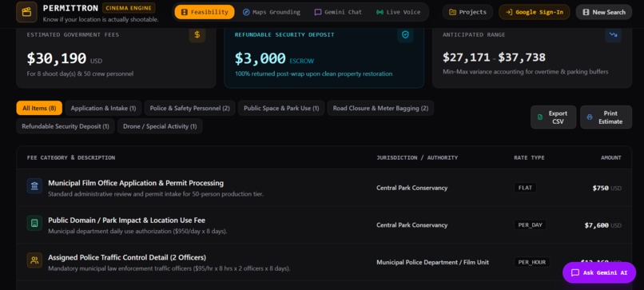Switch to Maps Grounding tab

click(x=272, y=12)
